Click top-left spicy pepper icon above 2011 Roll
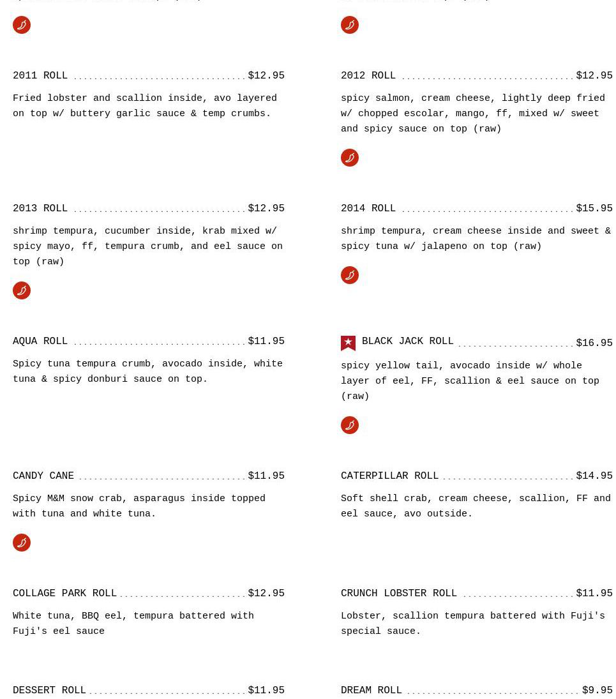 (x=22, y=25)
